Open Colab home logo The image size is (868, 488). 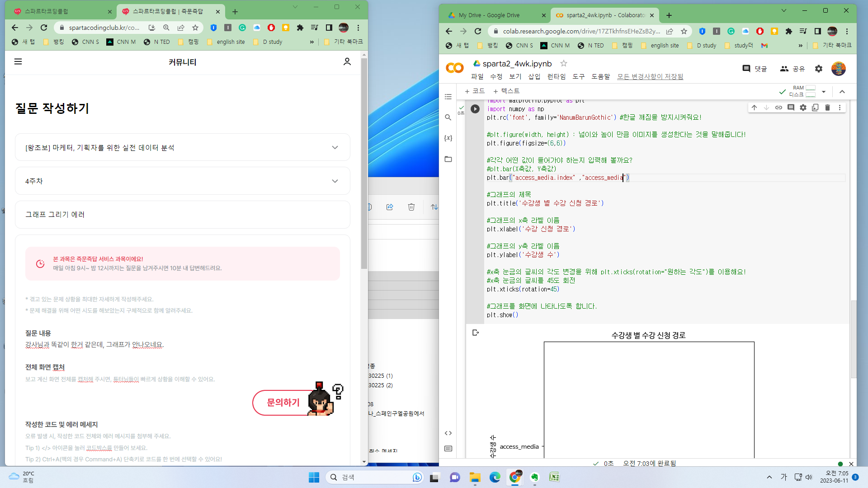(454, 68)
